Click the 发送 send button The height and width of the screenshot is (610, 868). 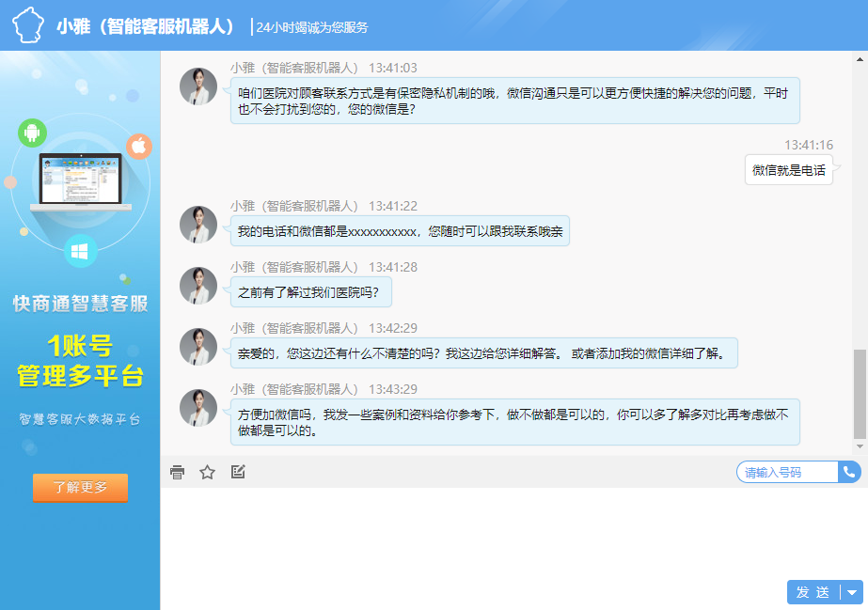coord(813,592)
